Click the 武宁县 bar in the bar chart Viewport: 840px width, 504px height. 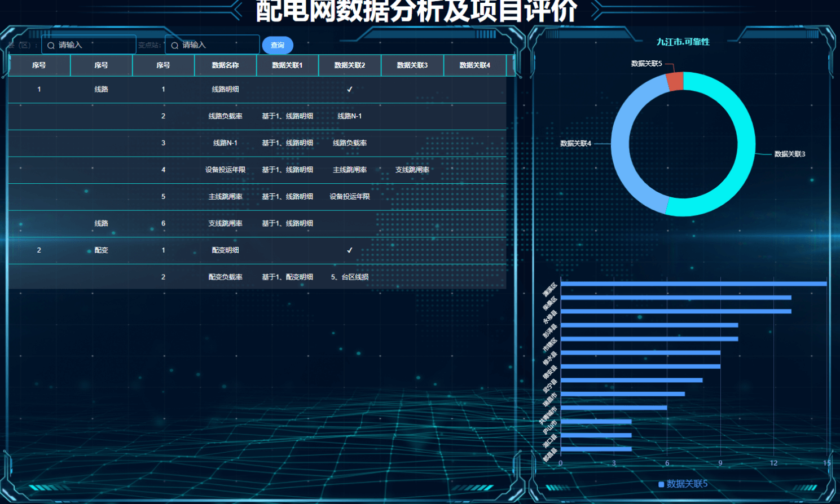tap(632, 381)
